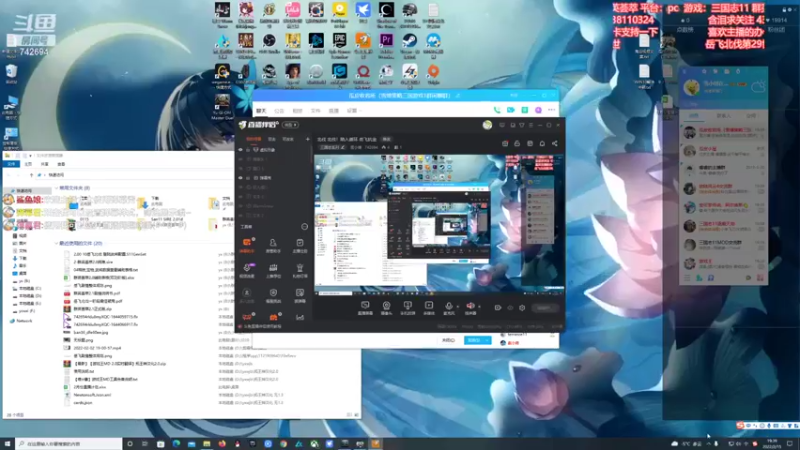Click the start streaming button
The image size is (800, 450).
pos(544,308)
